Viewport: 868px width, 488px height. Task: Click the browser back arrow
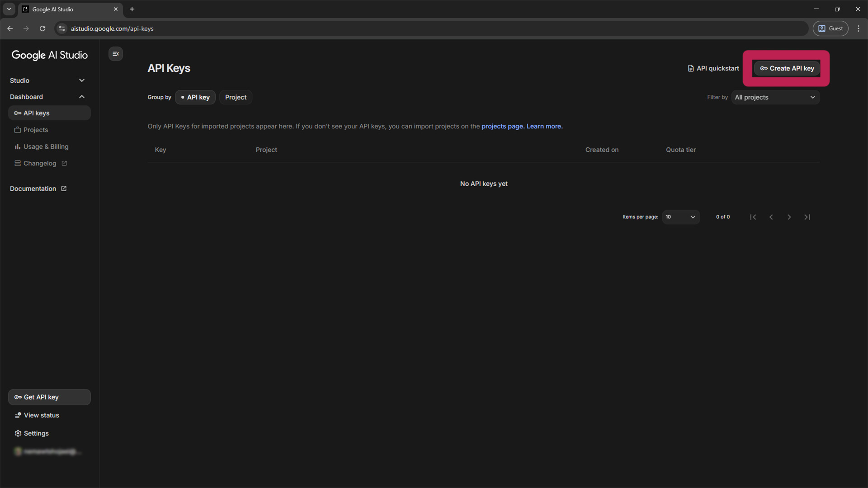[x=10, y=28]
